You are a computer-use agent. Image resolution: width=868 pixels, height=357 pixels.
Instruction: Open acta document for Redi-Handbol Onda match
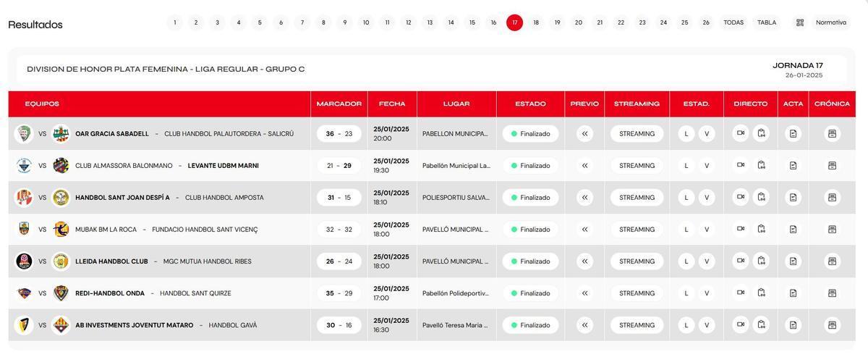coord(793,293)
